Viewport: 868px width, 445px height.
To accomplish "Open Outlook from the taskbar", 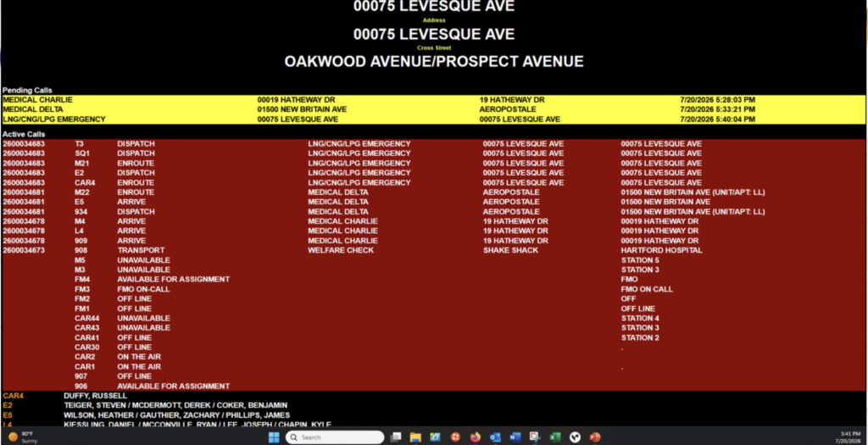I will (495, 437).
